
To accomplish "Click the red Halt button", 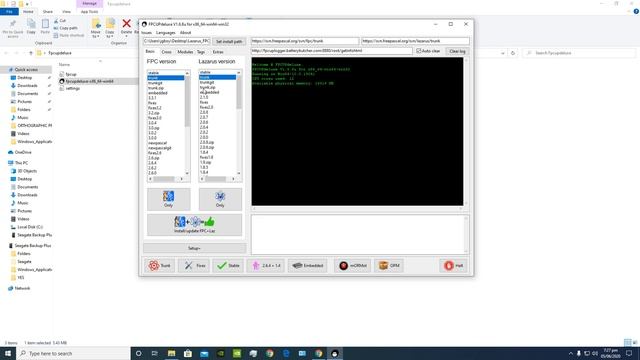I will [453, 265].
